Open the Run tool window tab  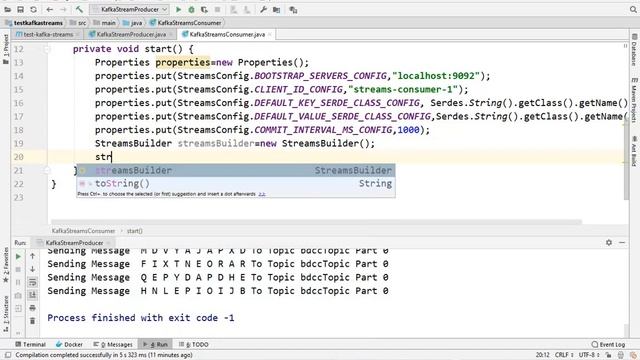(x=155, y=344)
